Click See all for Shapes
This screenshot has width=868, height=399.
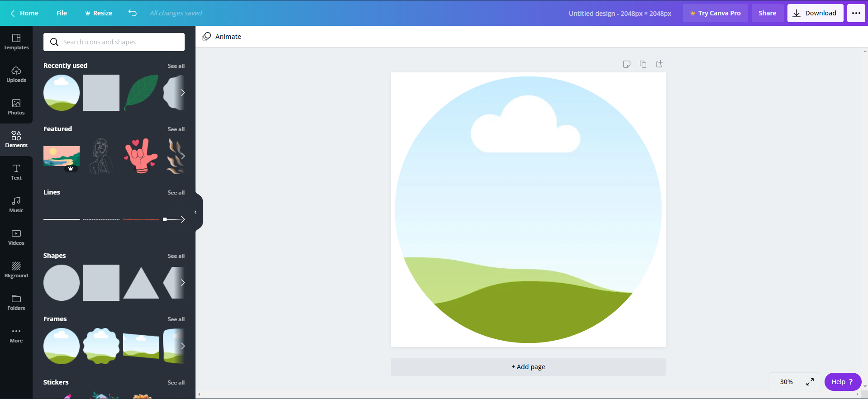(x=176, y=256)
